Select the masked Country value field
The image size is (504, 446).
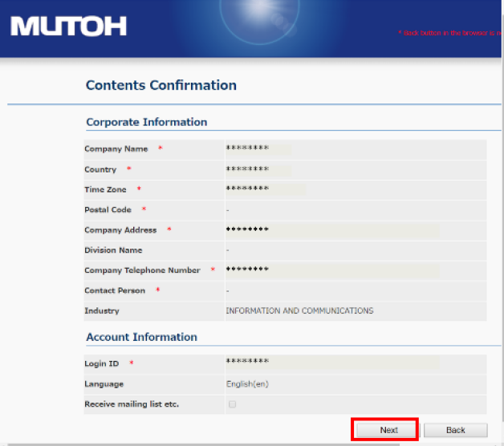click(x=247, y=169)
